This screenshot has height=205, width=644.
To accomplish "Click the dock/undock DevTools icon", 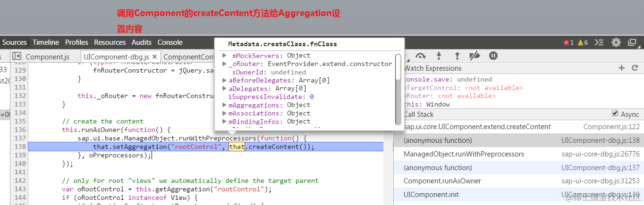I will coord(632,42).
